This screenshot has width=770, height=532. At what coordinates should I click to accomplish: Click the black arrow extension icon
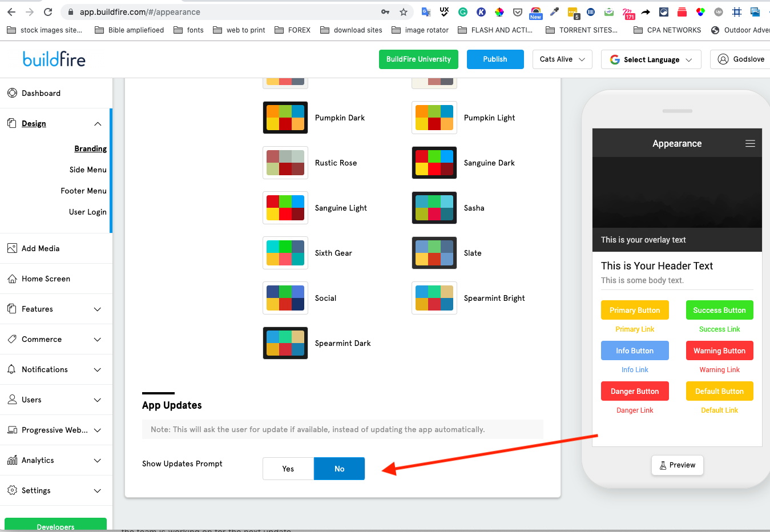pos(646,12)
